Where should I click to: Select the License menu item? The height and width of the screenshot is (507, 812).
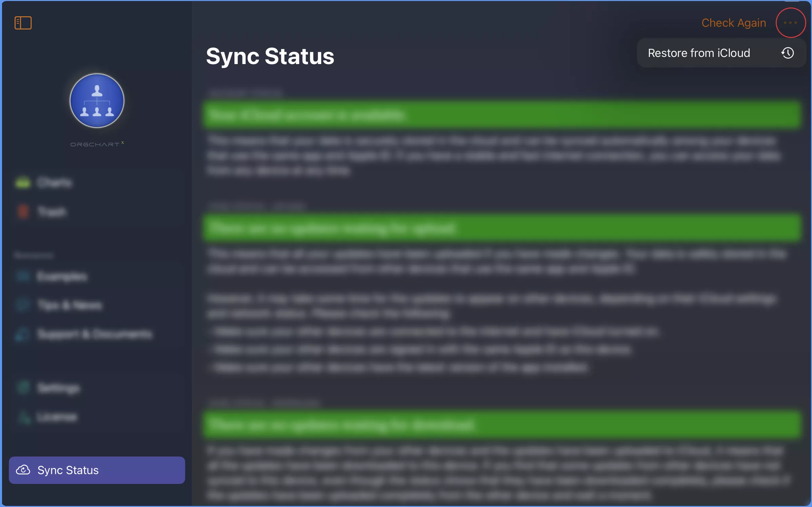(57, 417)
